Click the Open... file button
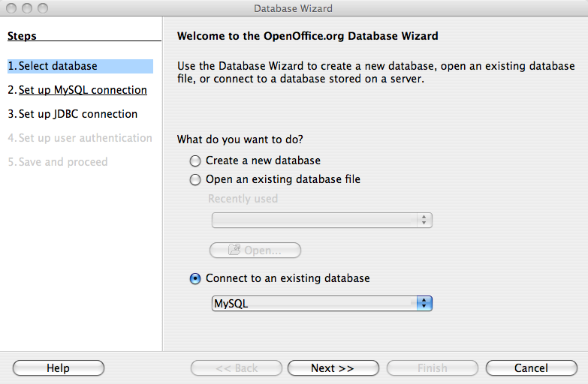 click(x=255, y=250)
